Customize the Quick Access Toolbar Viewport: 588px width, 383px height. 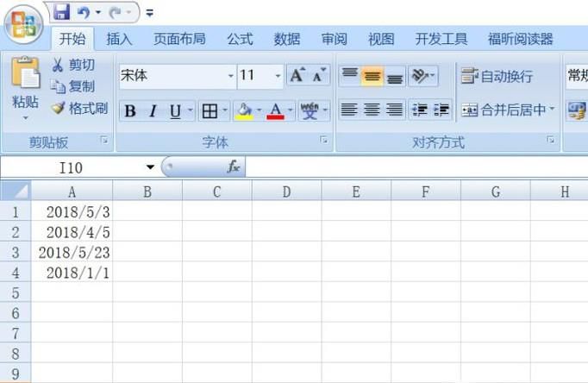(150, 13)
